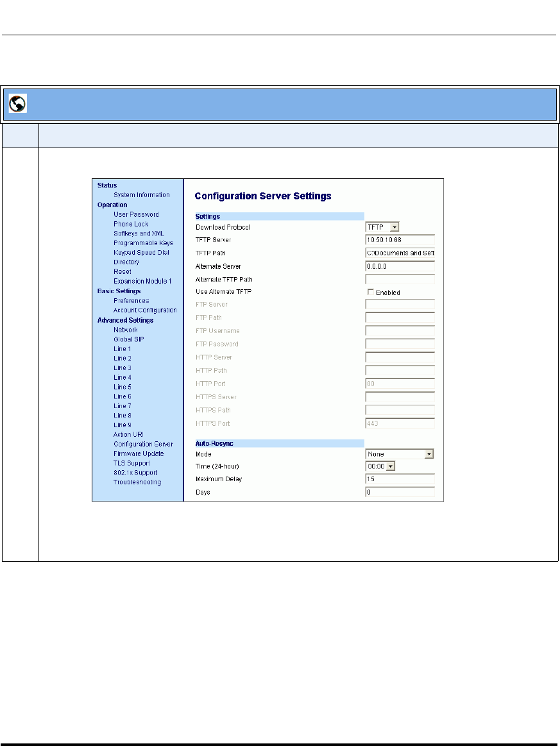Open Line 4 settings
The height and width of the screenshot is (746, 560).
(123, 377)
